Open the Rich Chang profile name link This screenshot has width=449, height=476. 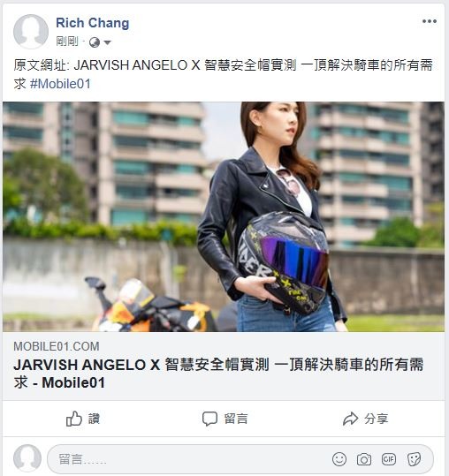click(x=93, y=23)
